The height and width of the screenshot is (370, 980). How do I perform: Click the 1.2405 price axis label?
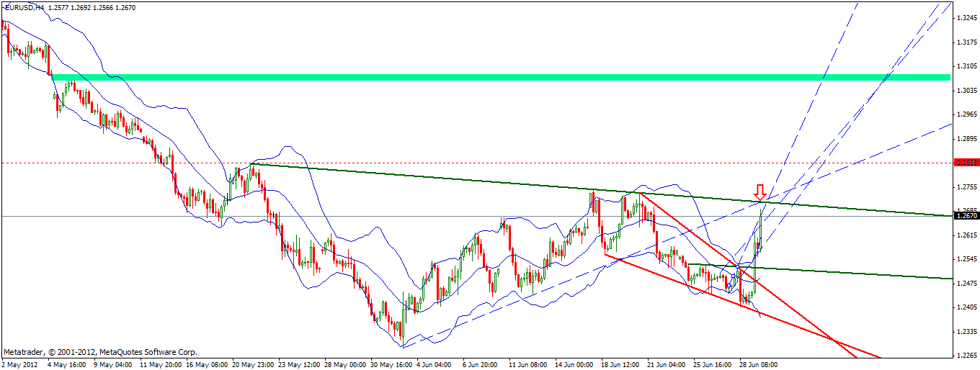click(966, 307)
